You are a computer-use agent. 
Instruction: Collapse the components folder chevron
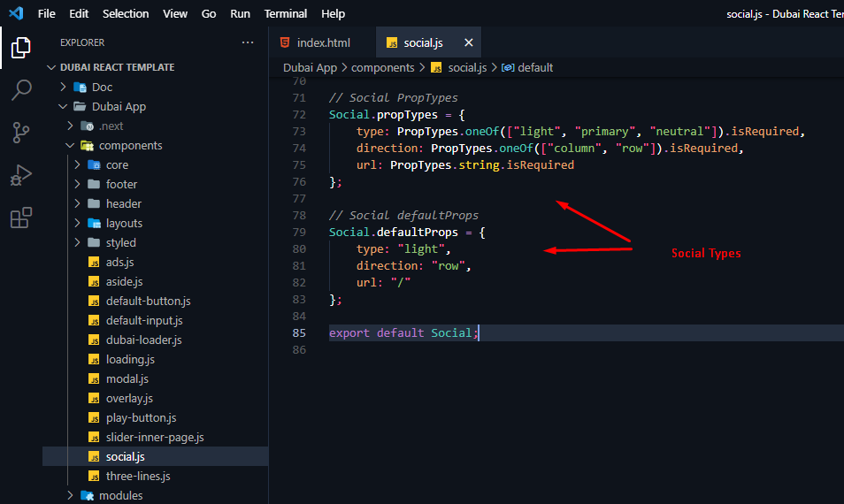(70, 145)
